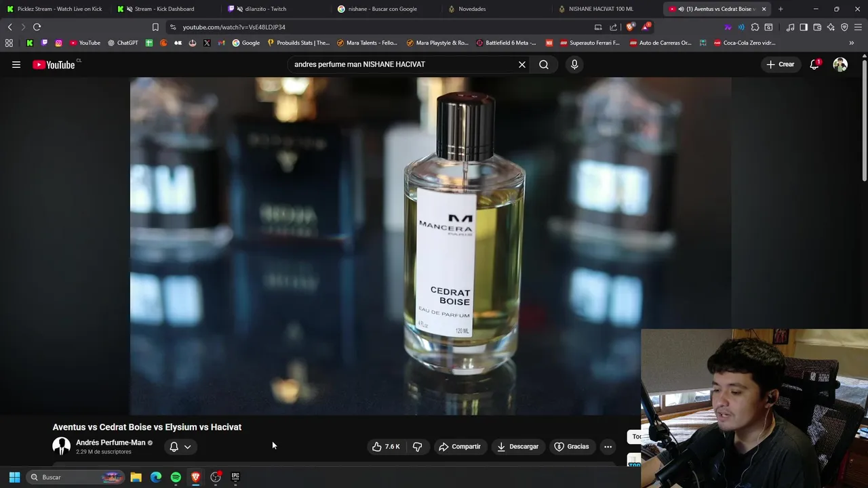Expand subscription notification bell dropdown
The image size is (868, 488).
coord(180,447)
